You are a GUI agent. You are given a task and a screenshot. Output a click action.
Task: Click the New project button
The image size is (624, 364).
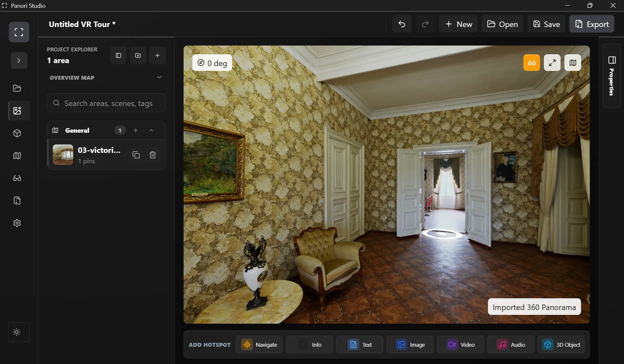[458, 24]
